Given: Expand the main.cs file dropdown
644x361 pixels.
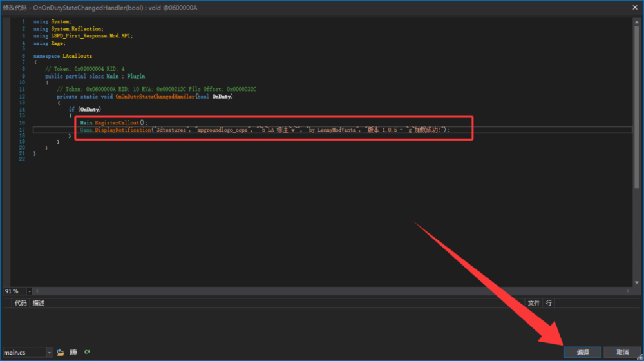Looking at the screenshot, I should pos(49,353).
